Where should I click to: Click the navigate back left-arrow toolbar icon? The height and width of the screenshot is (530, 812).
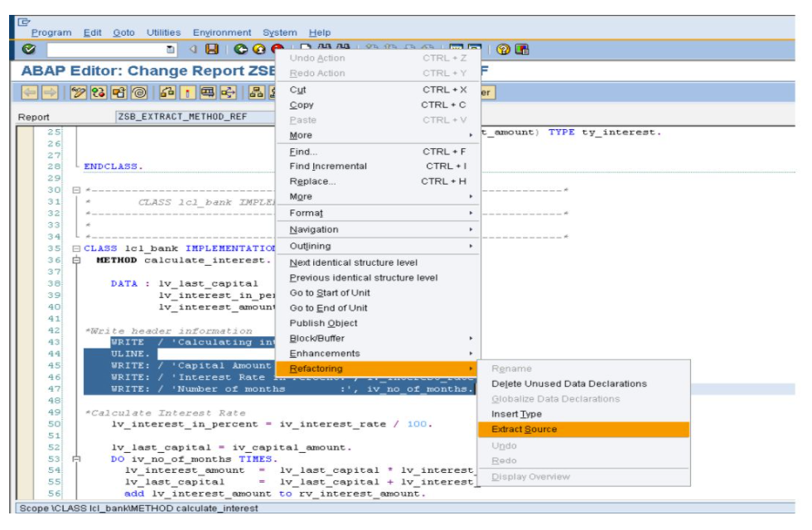pos(30,93)
